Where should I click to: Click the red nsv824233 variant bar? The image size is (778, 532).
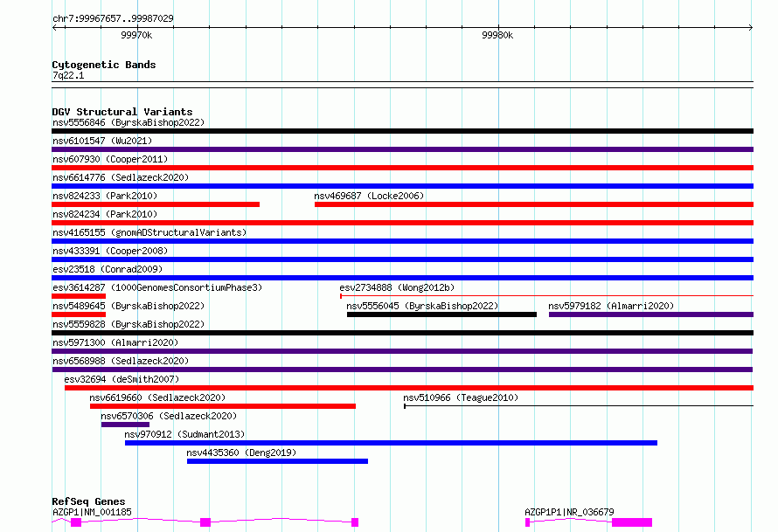[156, 204]
